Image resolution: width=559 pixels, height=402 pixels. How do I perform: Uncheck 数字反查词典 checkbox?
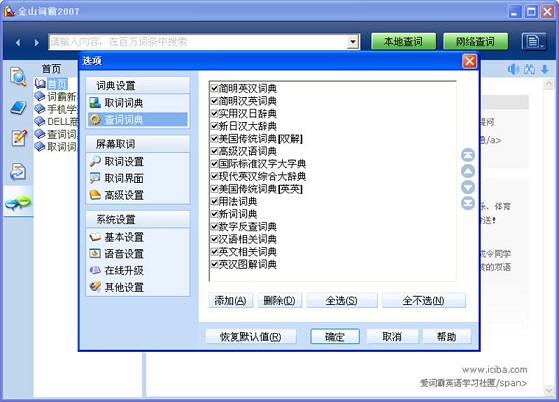(214, 227)
